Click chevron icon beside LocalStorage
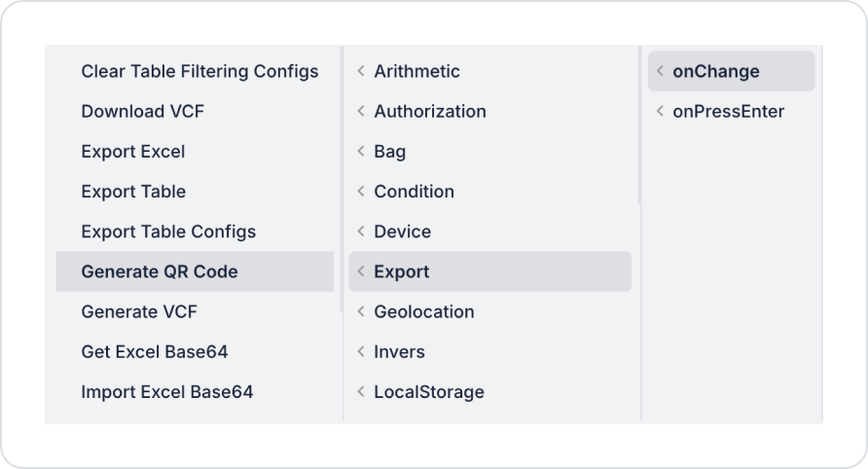Image resolution: width=868 pixels, height=469 pixels. pyautogui.click(x=361, y=392)
